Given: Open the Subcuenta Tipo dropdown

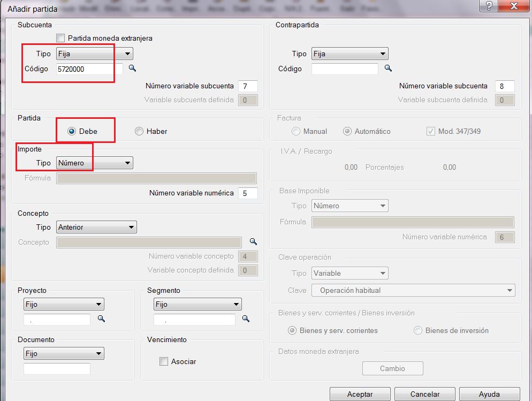Looking at the screenshot, I should pos(94,54).
